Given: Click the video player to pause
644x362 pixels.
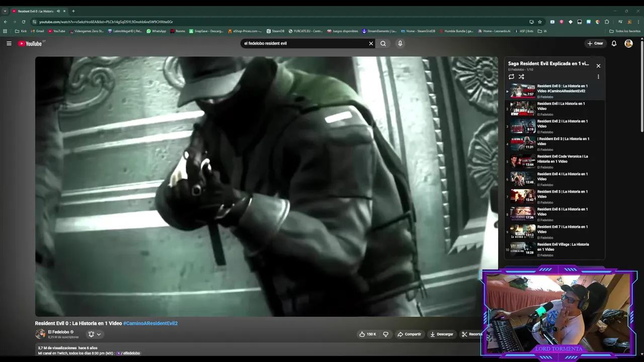Looking at the screenshot, I should pos(266,187).
